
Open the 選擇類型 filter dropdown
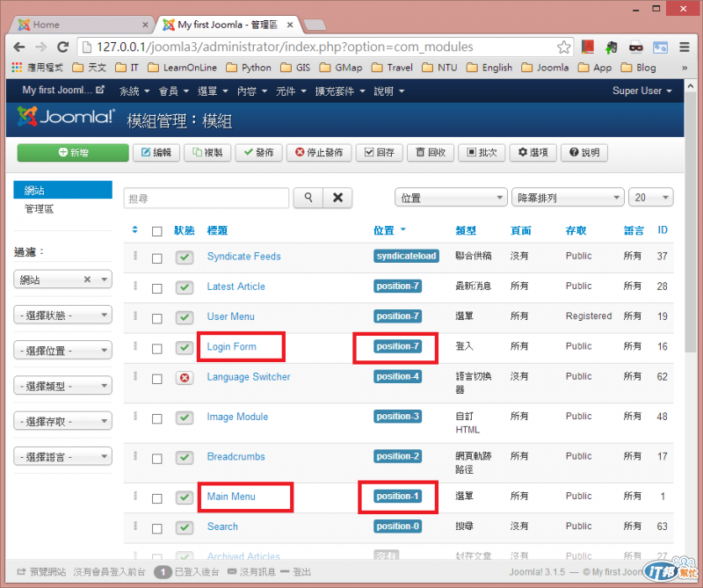coord(62,386)
